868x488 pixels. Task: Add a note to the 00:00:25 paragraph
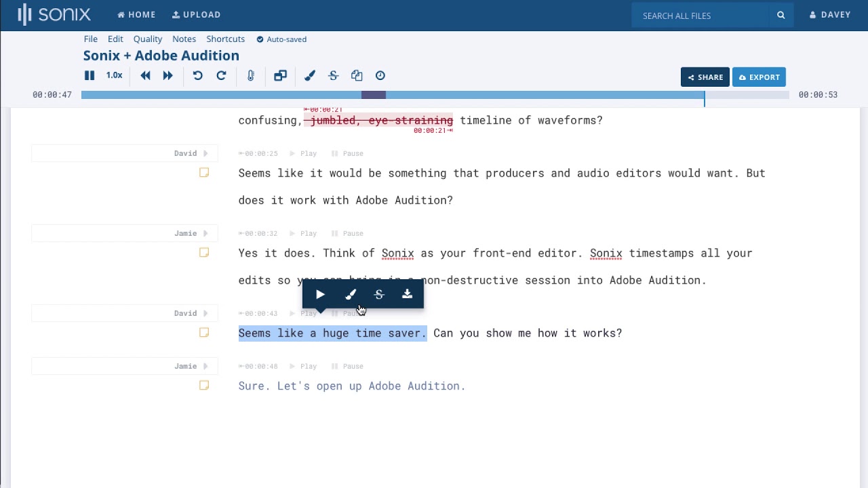[x=204, y=173]
